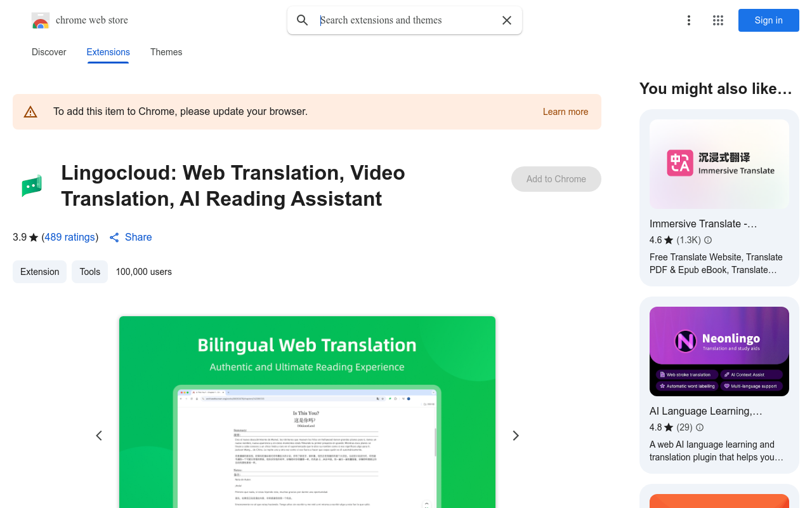Screen dimensions: 812x508
Task: Click the You might also like heading
Action: click(716, 89)
